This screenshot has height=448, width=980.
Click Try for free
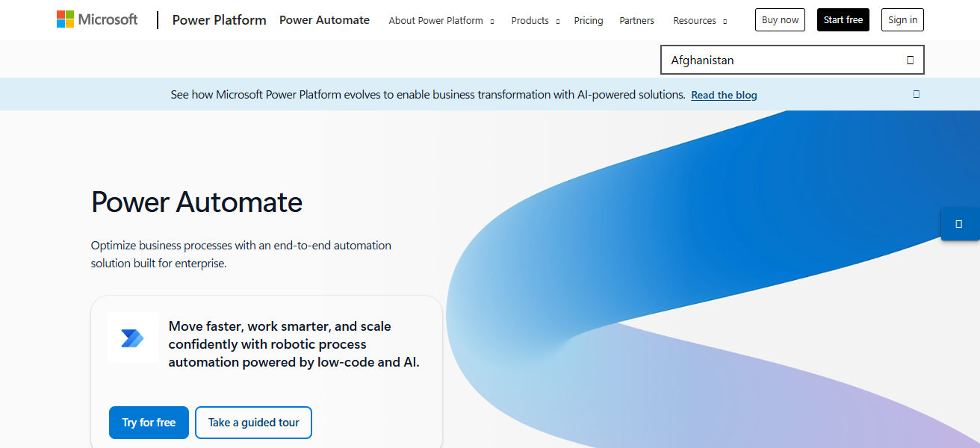pyautogui.click(x=149, y=422)
